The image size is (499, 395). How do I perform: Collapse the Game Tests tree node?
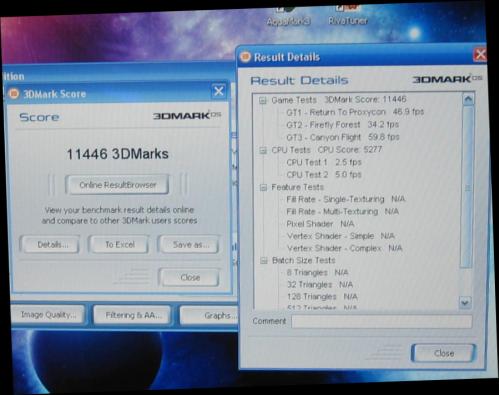coord(263,100)
